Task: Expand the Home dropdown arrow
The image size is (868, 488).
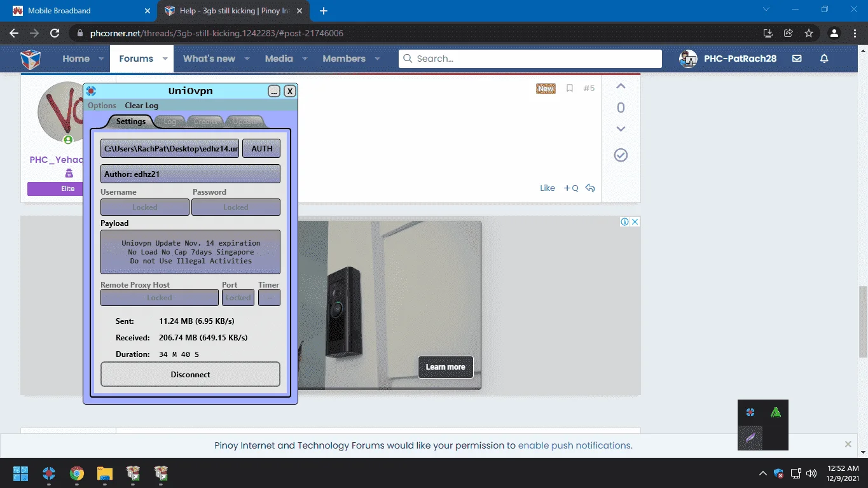Action: tap(101, 59)
